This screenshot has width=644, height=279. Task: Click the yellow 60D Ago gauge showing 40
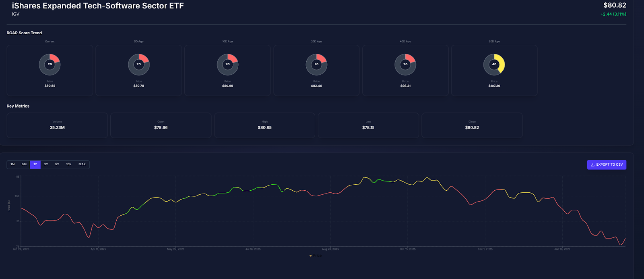tap(494, 65)
